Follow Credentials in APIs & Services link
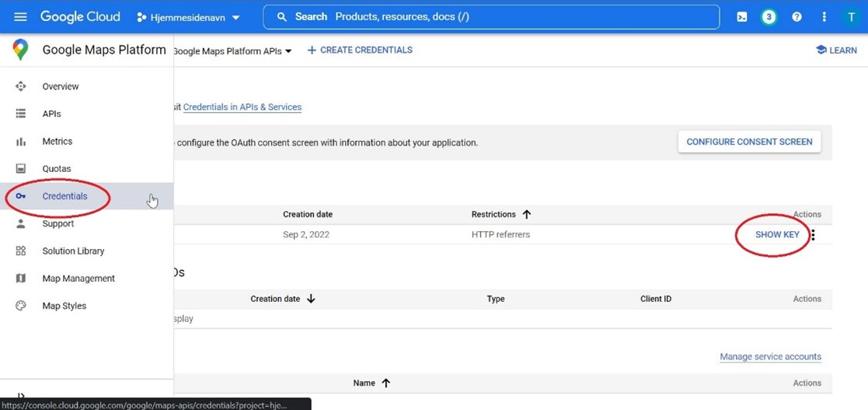 242,107
